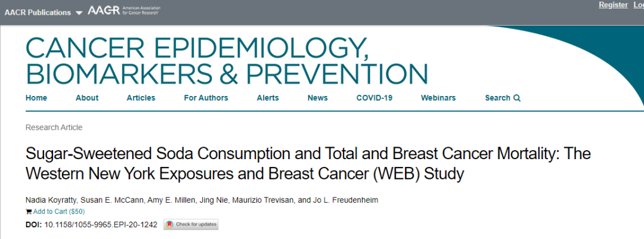
Task: Click the News navigation link
Action: (317, 98)
